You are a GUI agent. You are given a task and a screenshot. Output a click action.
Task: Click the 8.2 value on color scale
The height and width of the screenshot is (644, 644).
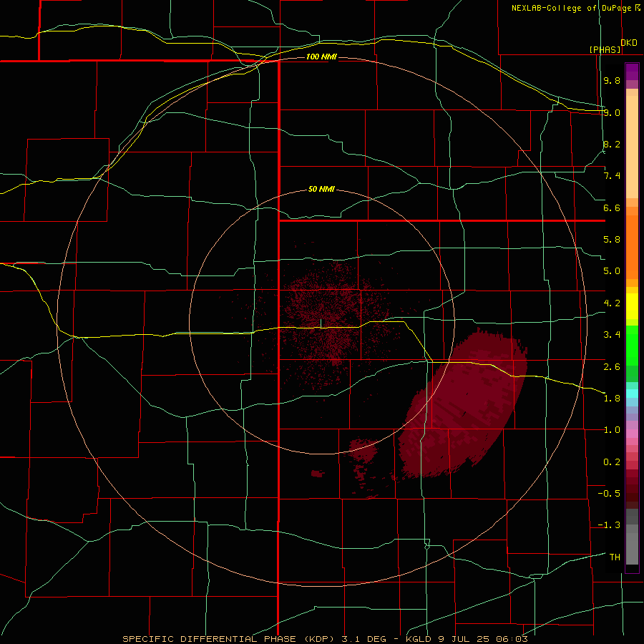point(612,144)
